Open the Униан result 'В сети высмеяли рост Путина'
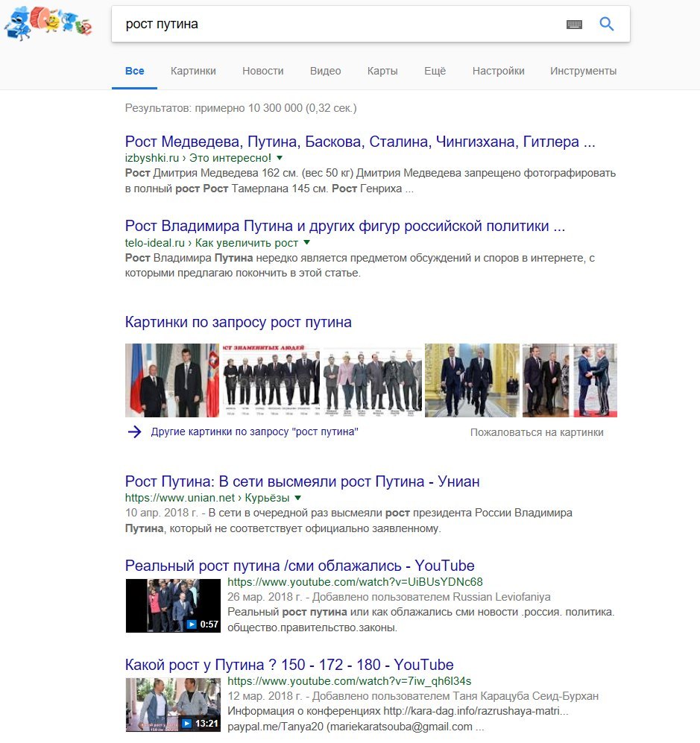Image resolution: width=700 pixels, height=743 pixels. pyautogui.click(x=303, y=481)
